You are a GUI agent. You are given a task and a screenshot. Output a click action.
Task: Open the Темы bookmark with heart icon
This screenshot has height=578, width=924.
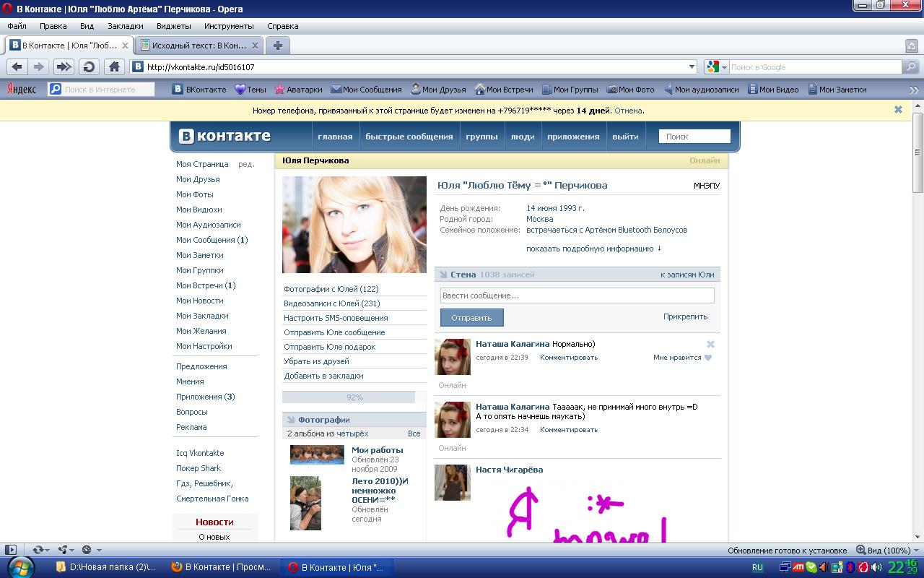point(250,90)
